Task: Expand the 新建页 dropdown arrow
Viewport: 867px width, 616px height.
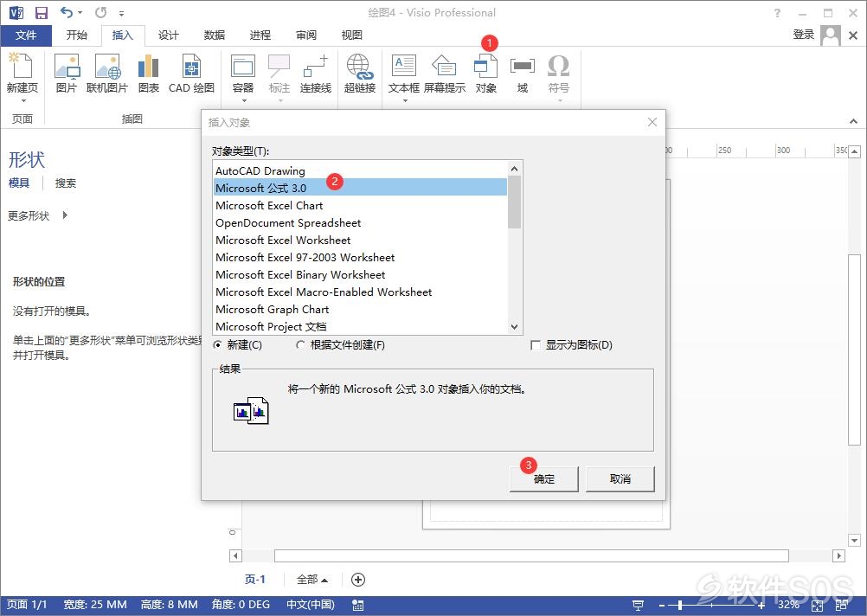Action: [23, 100]
